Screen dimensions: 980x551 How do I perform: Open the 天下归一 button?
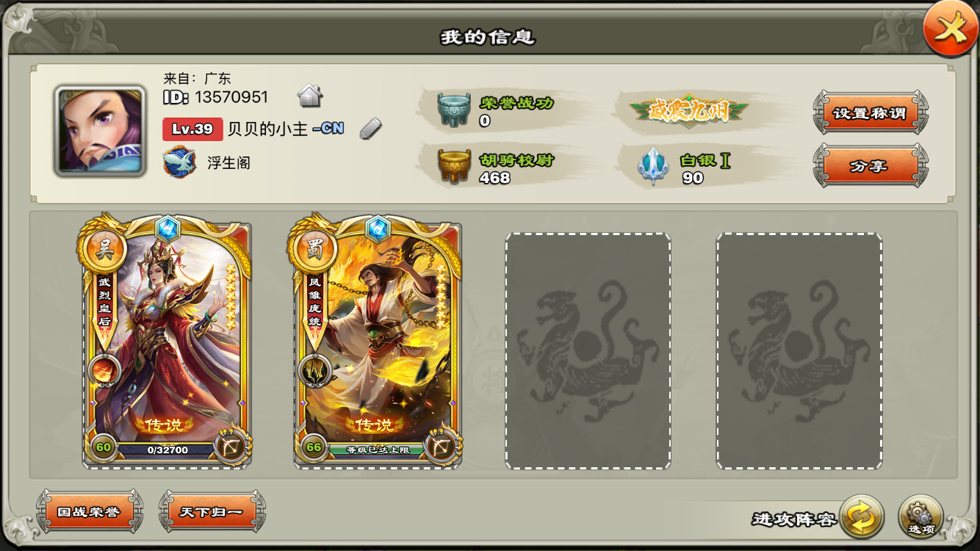click(212, 511)
